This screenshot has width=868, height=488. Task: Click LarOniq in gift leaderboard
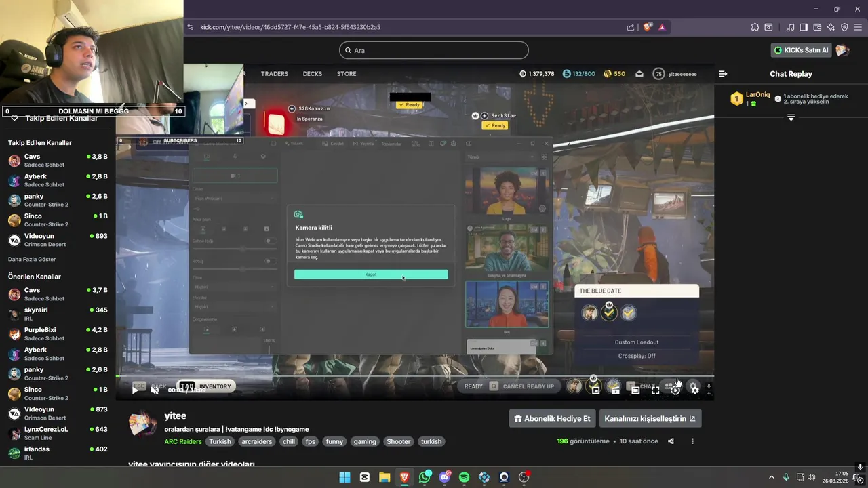pos(757,95)
